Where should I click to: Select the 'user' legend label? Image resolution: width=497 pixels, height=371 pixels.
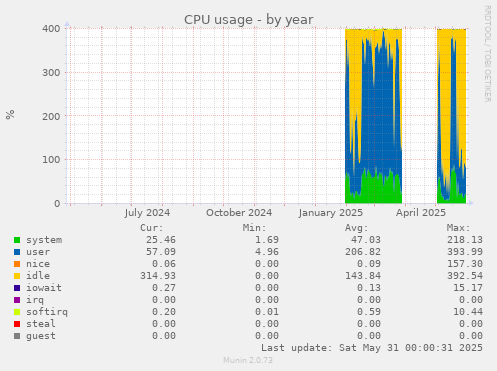coord(38,252)
